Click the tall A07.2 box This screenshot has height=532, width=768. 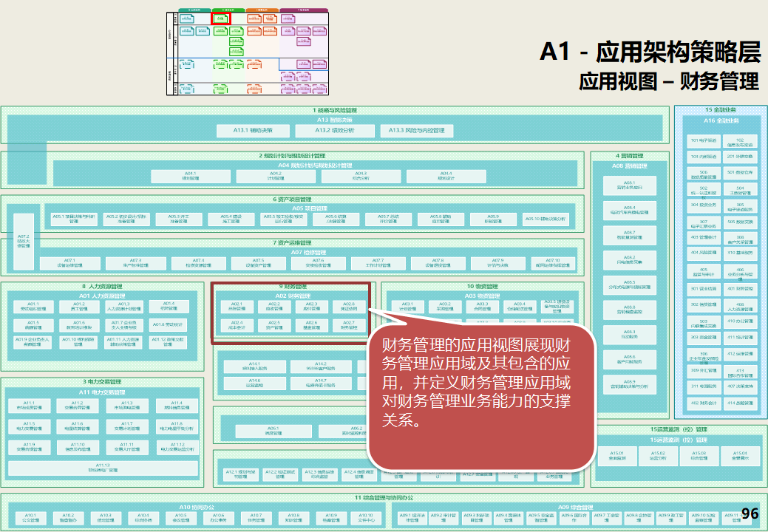[24, 242]
